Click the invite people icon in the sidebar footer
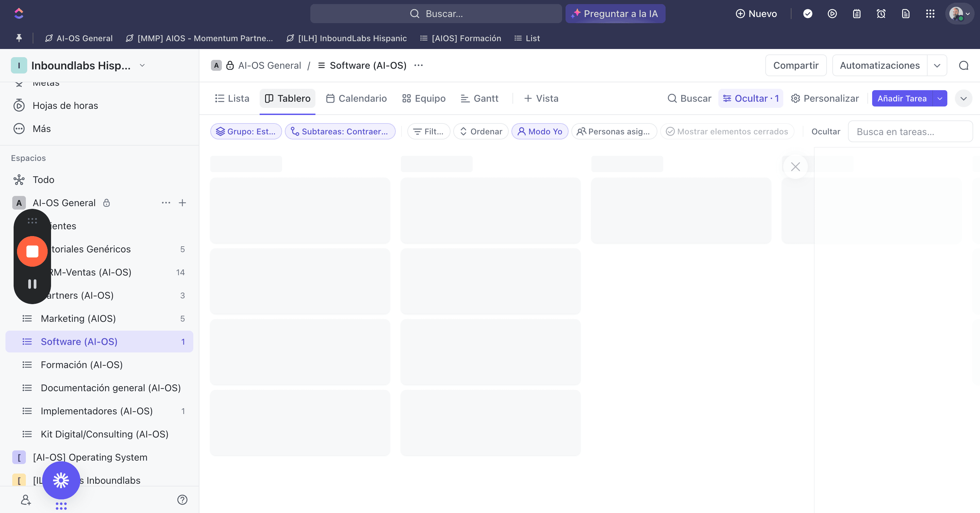Image resolution: width=980 pixels, height=513 pixels. click(x=26, y=500)
